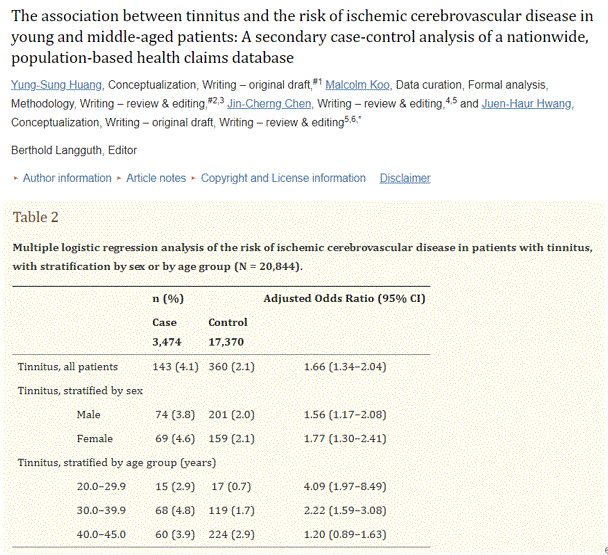Click the cell '17 (0.7)'
The image size is (608, 555).
[231, 486]
